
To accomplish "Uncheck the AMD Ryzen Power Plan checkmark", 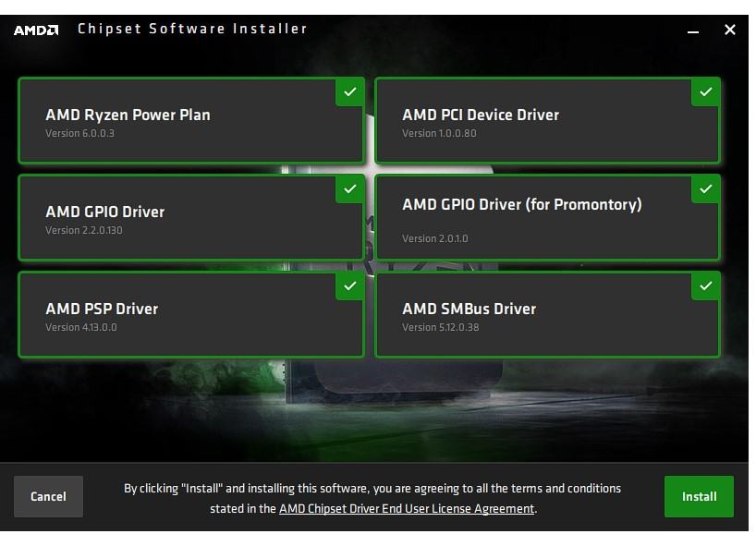I will click(350, 91).
